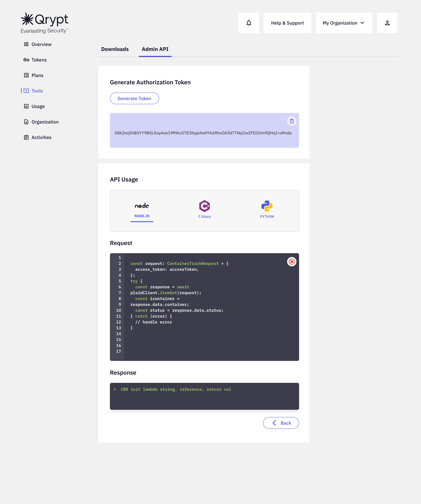Open the Usage sidebar item
Viewport: 421px width, 504px height.
coord(38,106)
